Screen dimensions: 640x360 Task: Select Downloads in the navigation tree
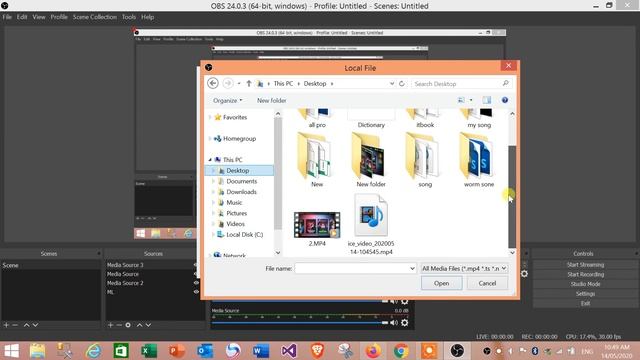[241, 192]
